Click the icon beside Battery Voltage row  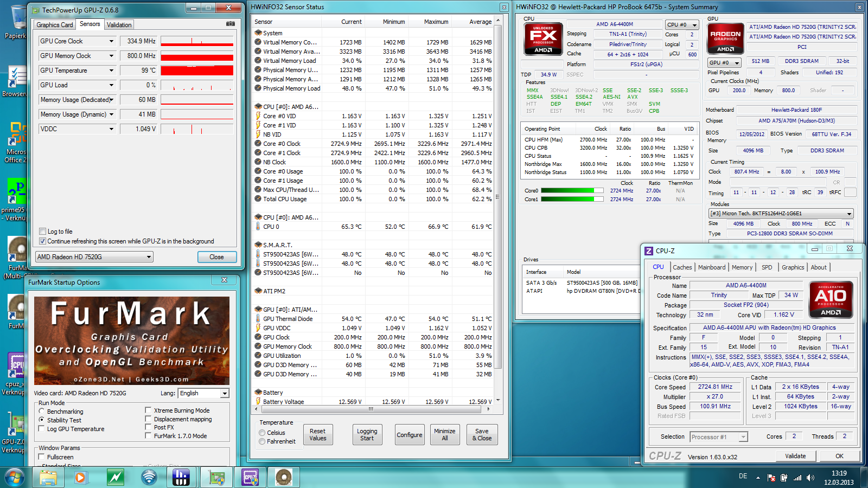click(x=258, y=402)
